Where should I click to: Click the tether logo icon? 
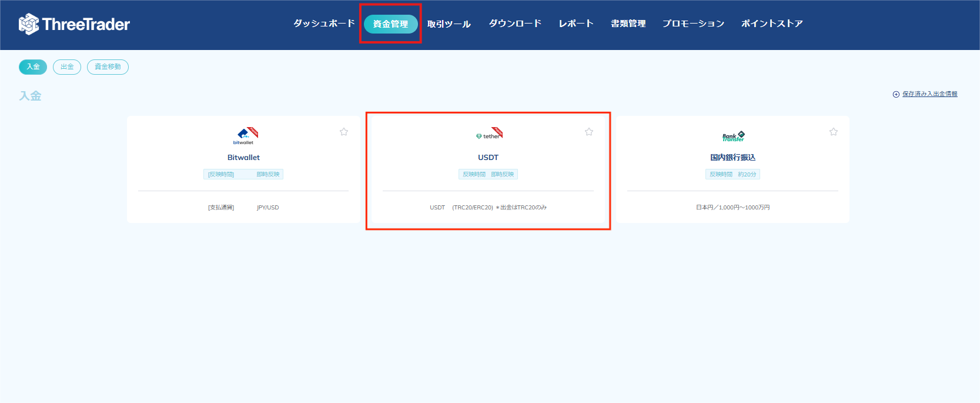click(x=489, y=134)
